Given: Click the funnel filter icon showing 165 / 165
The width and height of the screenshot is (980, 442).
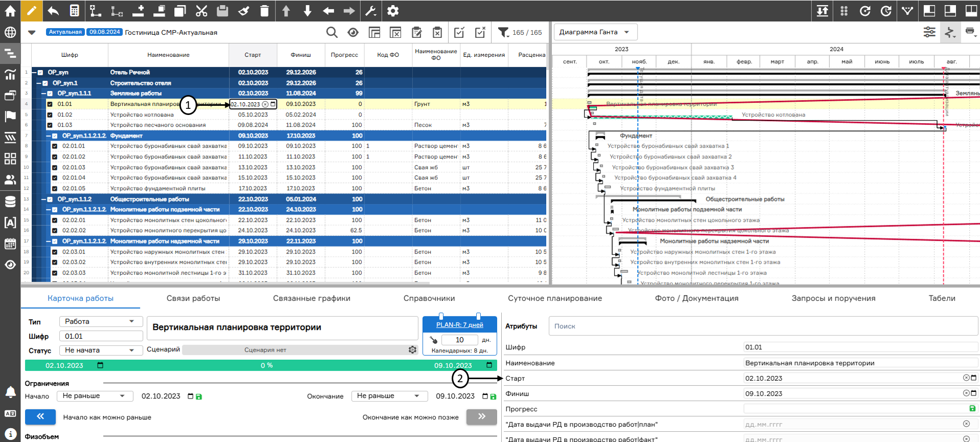Looking at the screenshot, I should point(503,33).
